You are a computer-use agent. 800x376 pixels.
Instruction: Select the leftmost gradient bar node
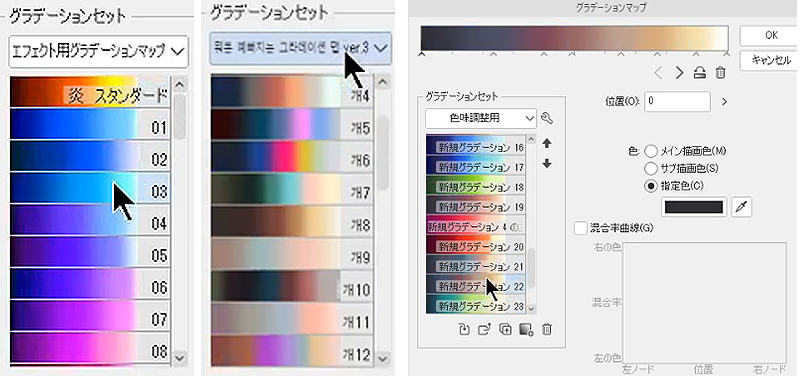(x=422, y=53)
